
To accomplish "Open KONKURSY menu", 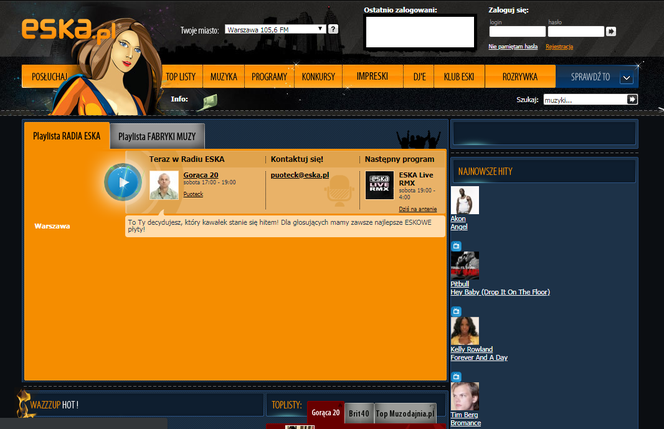I will click(318, 77).
